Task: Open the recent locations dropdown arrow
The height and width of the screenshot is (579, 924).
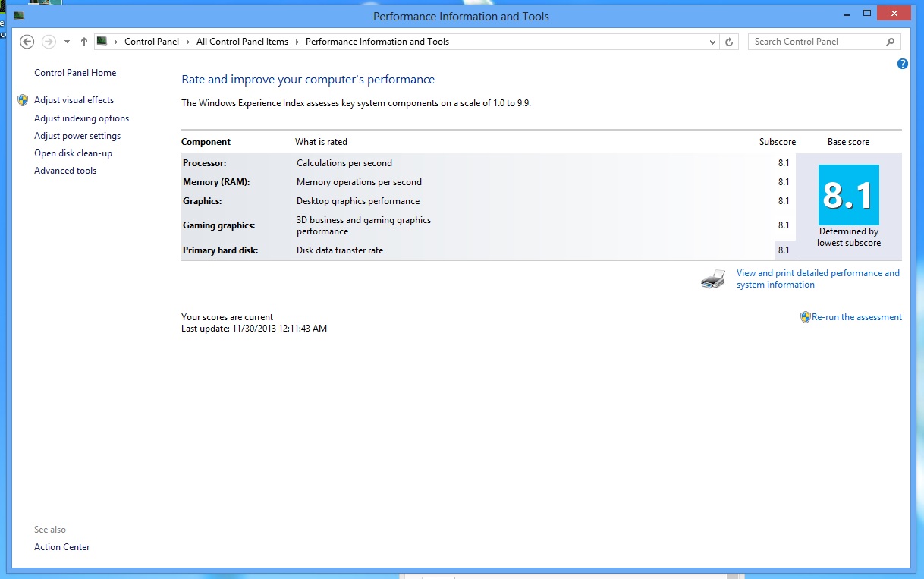Action: pos(67,42)
